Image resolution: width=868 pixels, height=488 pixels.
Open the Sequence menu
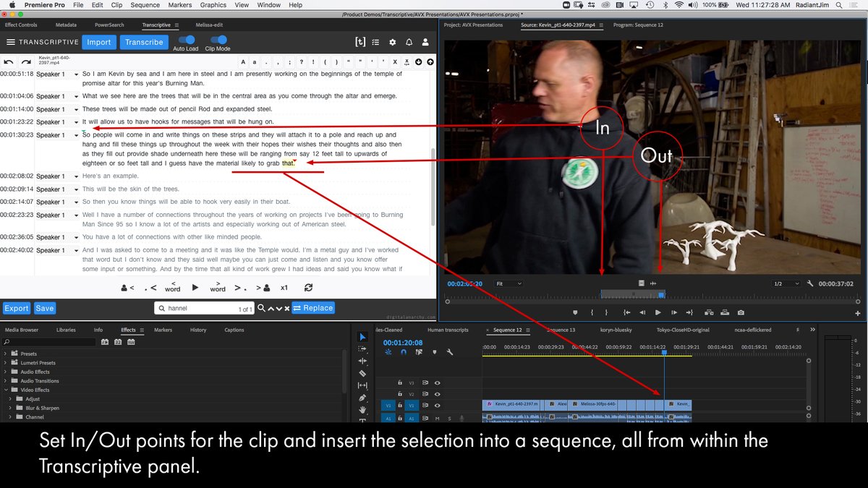point(145,5)
